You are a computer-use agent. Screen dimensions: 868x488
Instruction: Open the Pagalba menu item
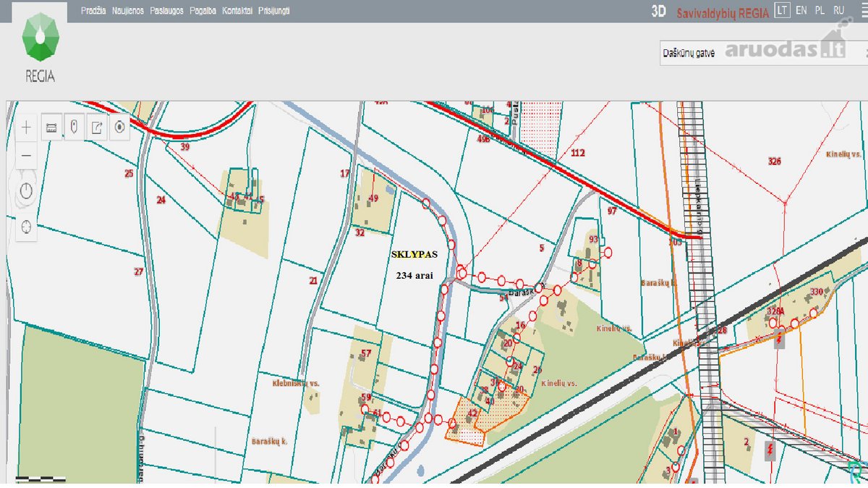click(203, 11)
